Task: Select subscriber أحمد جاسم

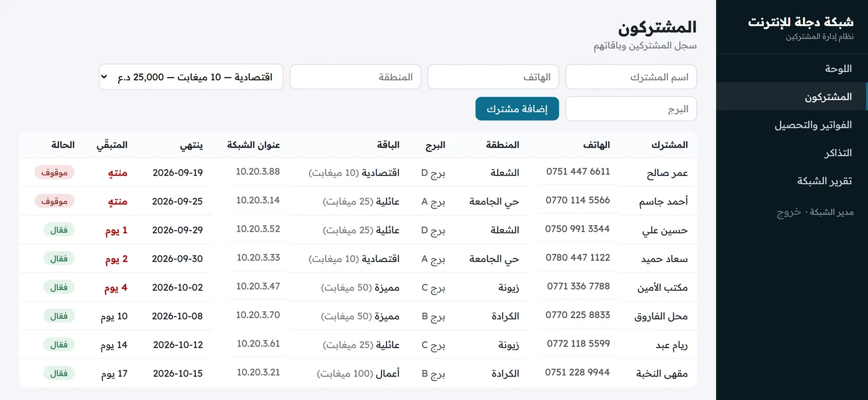Action: [664, 202]
